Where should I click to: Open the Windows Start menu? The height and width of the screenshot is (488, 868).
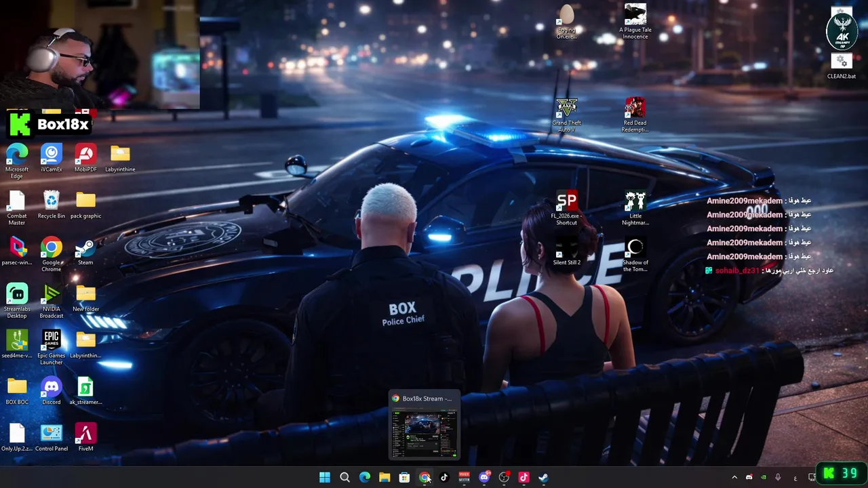pyautogui.click(x=325, y=477)
